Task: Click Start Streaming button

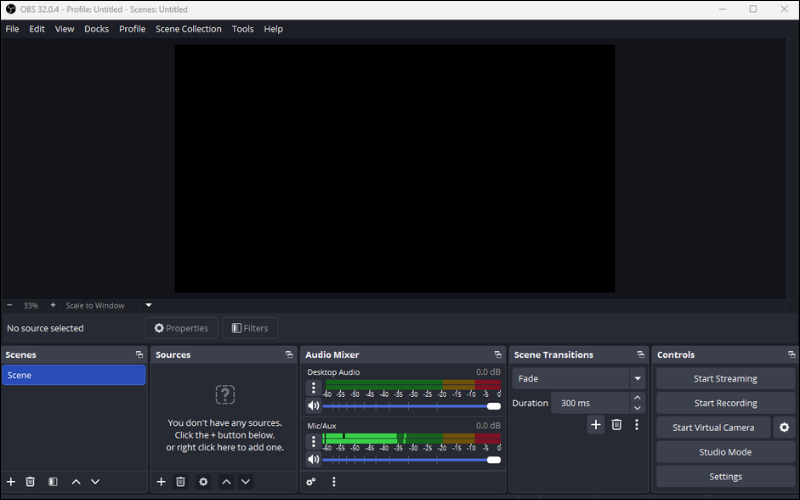Action: click(725, 379)
